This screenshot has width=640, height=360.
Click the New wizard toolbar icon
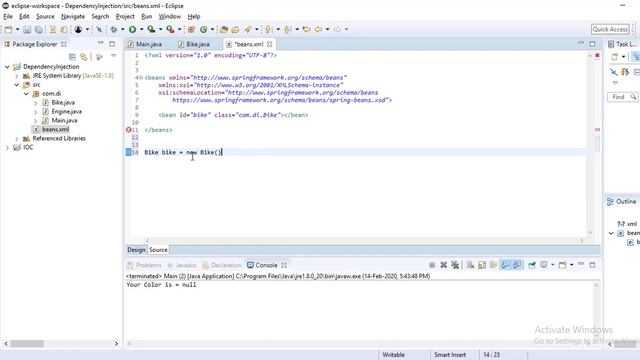coord(9,29)
